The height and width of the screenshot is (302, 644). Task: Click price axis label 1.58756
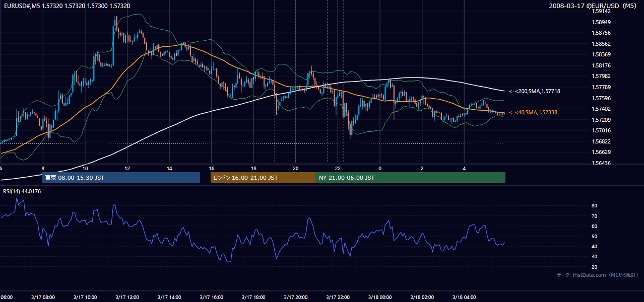click(x=602, y=33)
